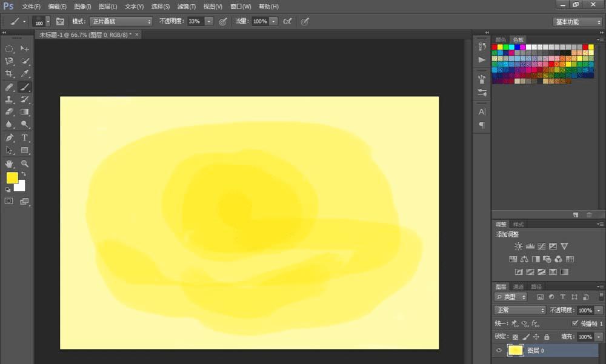This screenshot has height=364, width=606.
Task: Select the Crop tool
Action: tap(9, 73)
